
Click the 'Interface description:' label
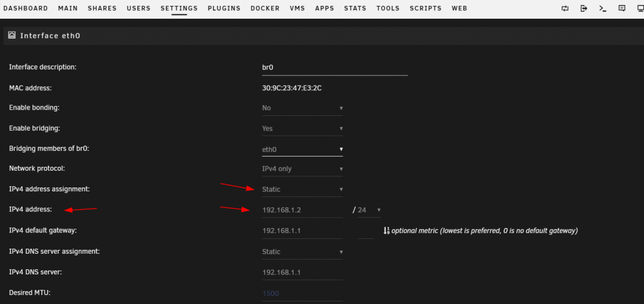[43, 67]
